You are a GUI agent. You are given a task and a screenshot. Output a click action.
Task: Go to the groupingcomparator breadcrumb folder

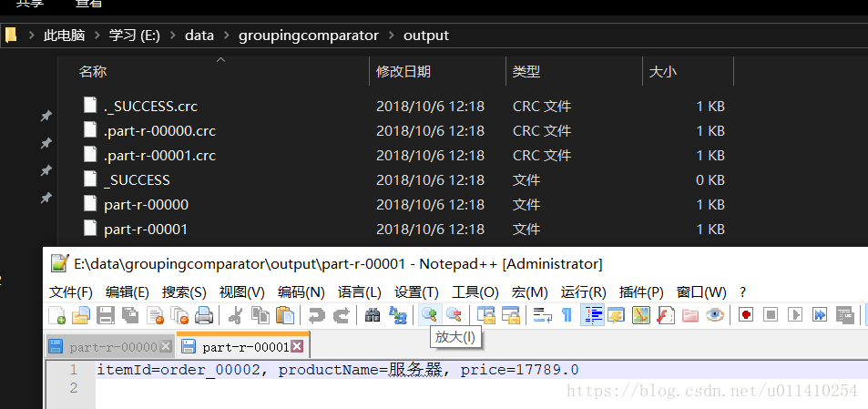tap(309, 36)
